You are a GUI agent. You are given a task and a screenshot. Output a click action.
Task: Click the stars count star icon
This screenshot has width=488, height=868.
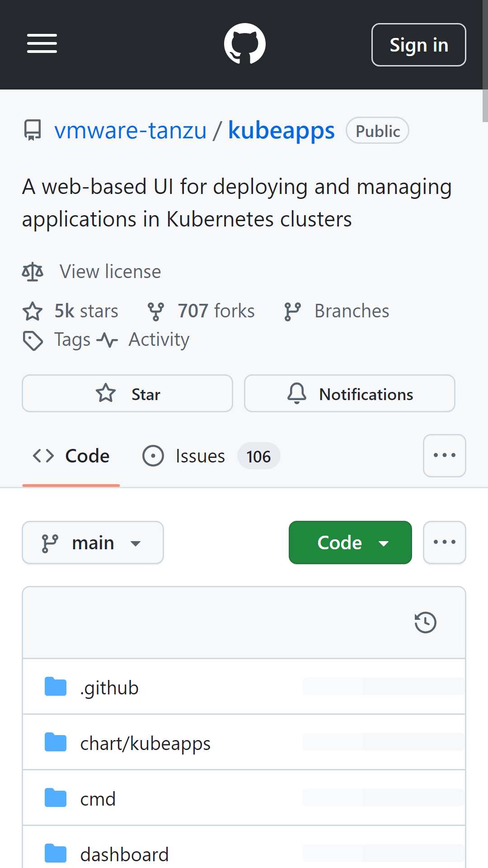(33, 311)
